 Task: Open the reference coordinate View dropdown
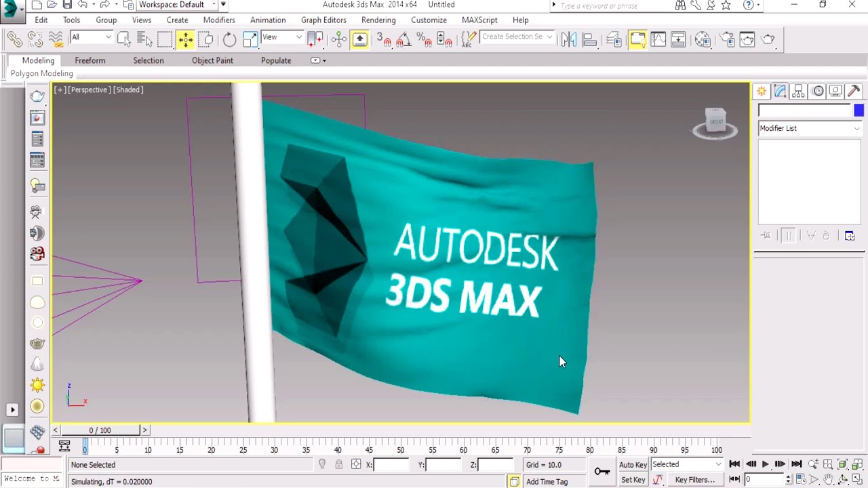[282, 37]
